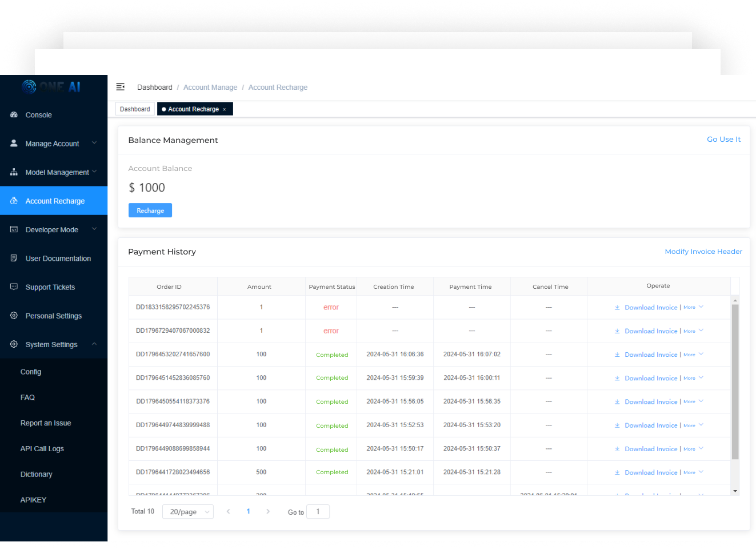Click the Model Management hierarchy icon

(x=14, y=172)
